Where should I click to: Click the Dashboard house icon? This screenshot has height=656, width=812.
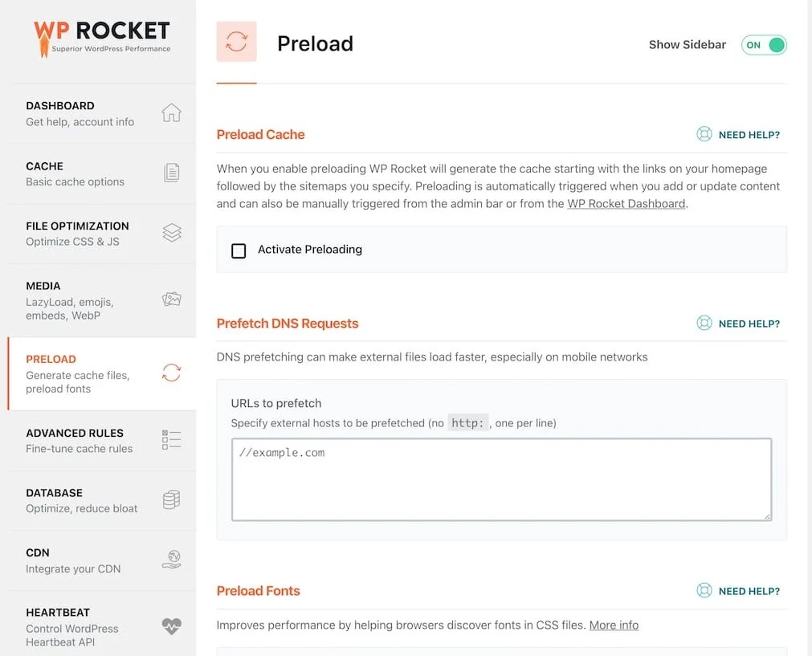(x=171, y=112)
